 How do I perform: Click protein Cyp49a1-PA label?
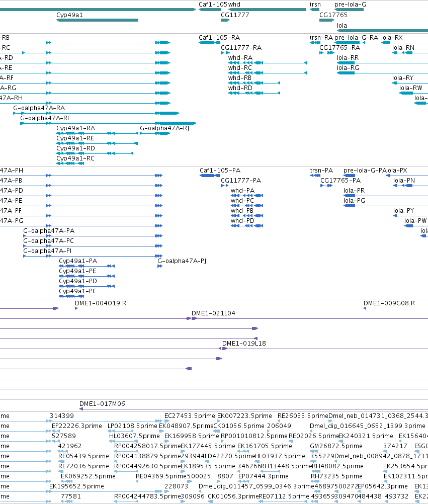78,261
